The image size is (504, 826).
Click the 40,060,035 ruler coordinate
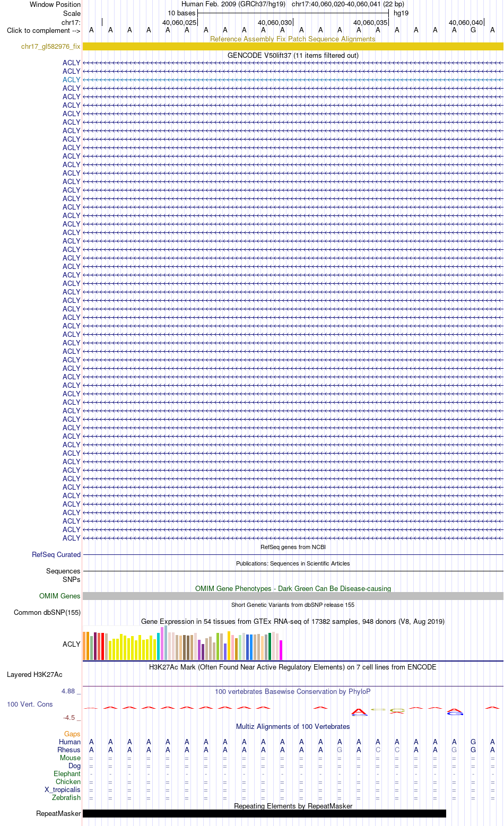point(370,22)
